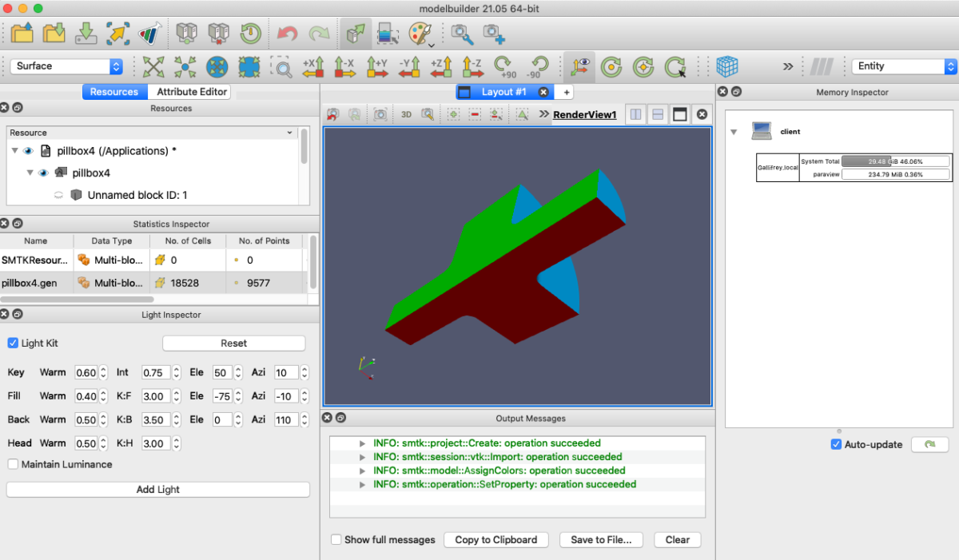This screenshot has width=959, height=560.
Task: Click the first open-folder icon with up arrow
Action: pyautogui.click(x=22, y=34)
